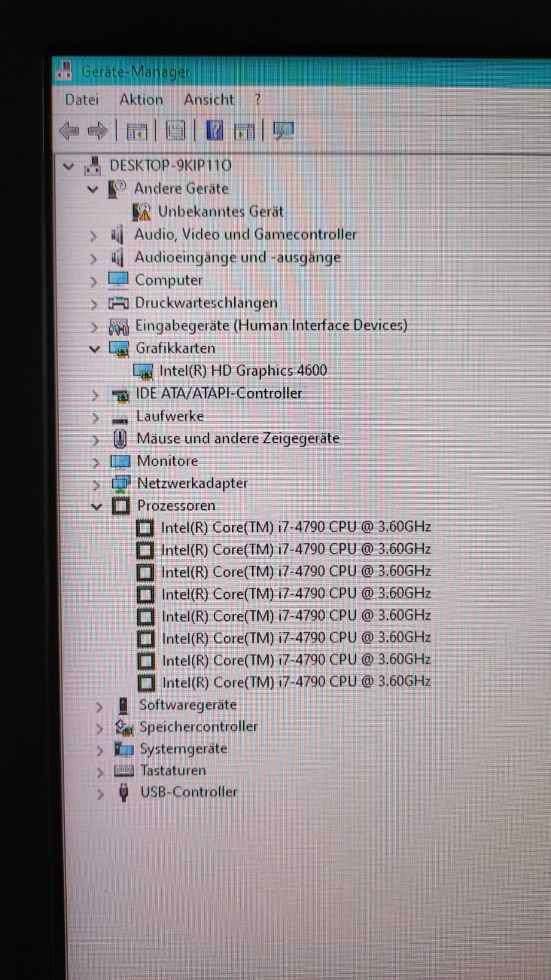
Task: Open the Ansicht menu
Action: tap(209, 99)
